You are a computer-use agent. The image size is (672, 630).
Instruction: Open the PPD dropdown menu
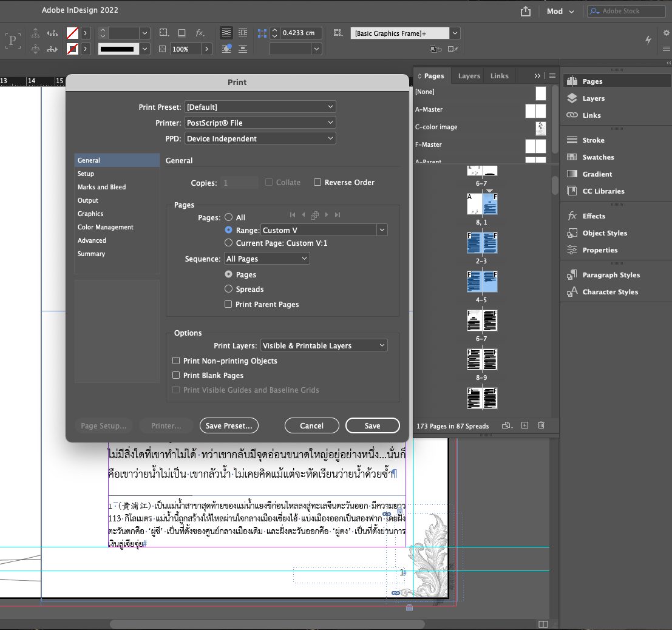[x=260, y=138]
